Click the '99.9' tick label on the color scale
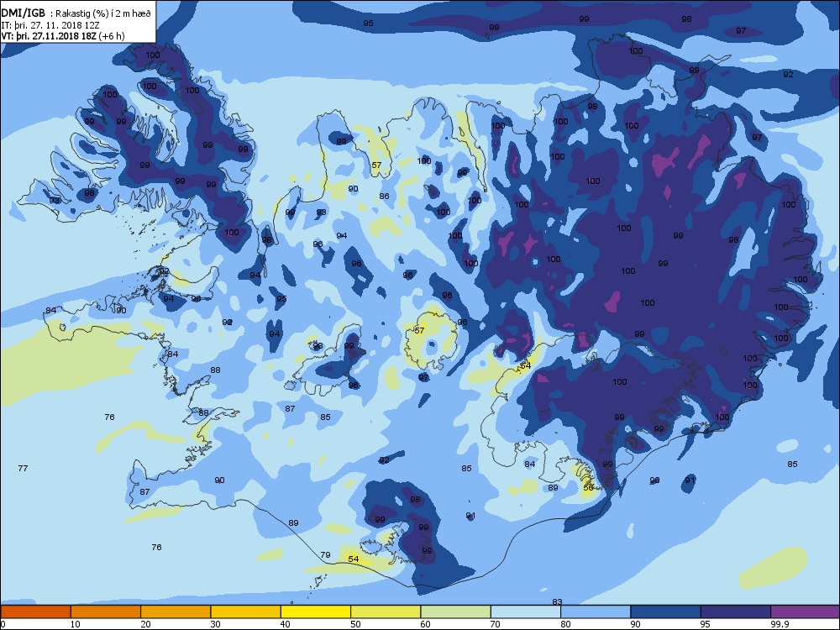The width and height of the screenshot is (840, 630). 779,624
